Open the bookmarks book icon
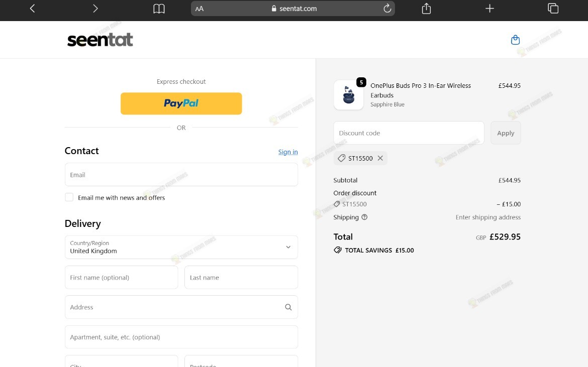Image resolution: width=588 pixels, height=367 pixels. 159,9
